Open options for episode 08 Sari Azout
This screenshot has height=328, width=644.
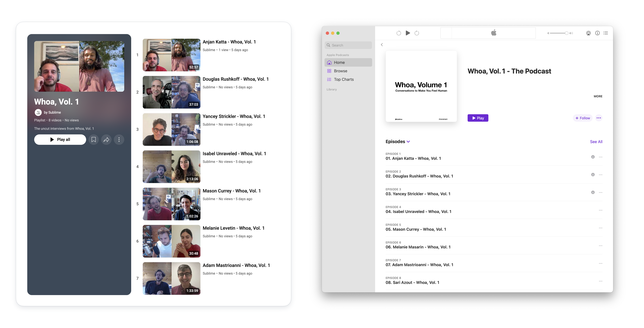coord(600,281)
